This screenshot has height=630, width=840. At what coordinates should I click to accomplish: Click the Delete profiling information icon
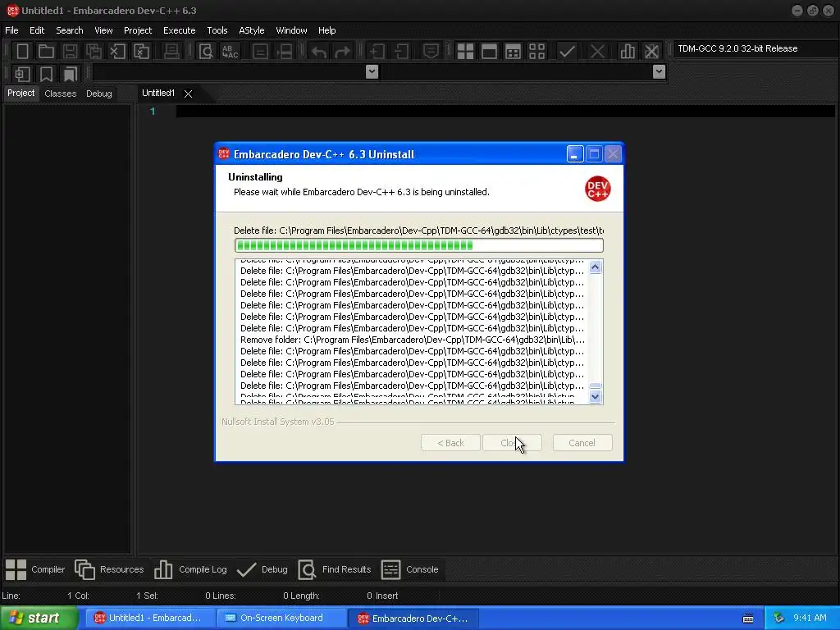pos(651,52)
